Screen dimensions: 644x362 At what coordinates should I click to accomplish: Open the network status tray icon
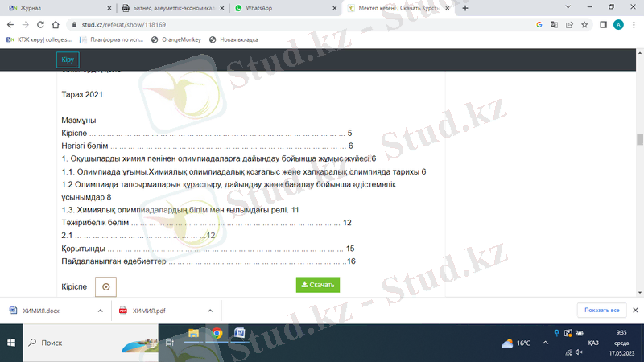(568, 352)
